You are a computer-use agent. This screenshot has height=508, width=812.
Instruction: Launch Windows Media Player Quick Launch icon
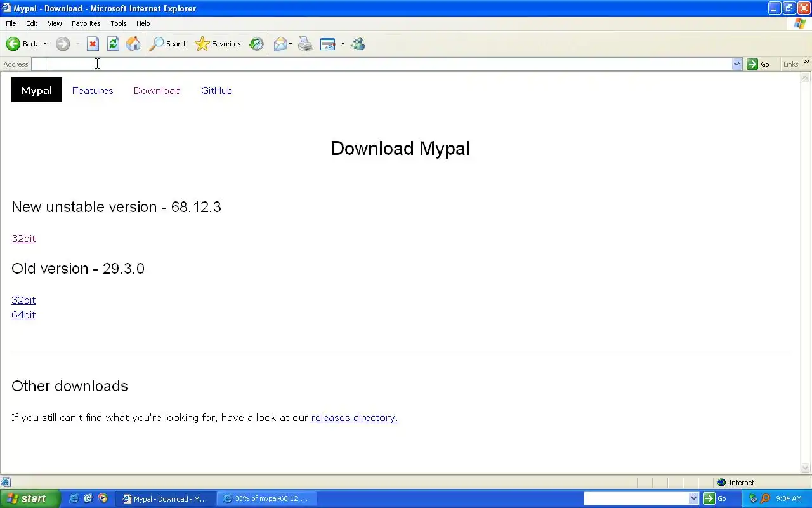click(x=103, y=498)
